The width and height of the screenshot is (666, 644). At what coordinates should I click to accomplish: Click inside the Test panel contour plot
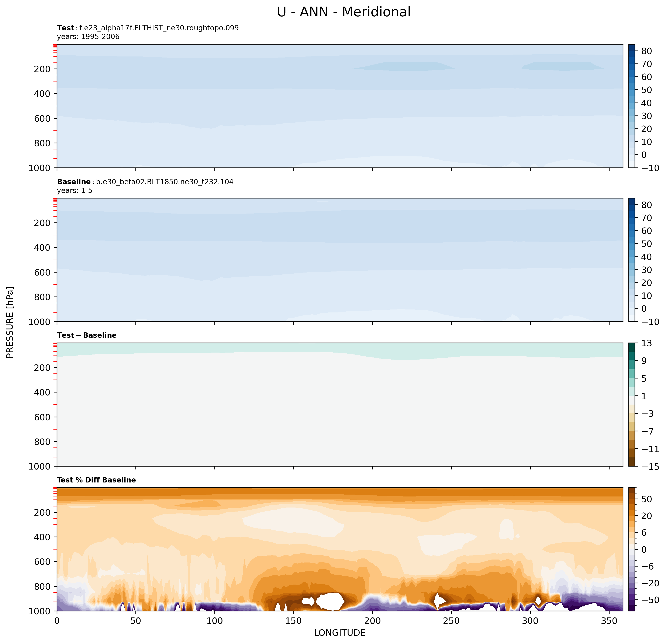[340, 106]
